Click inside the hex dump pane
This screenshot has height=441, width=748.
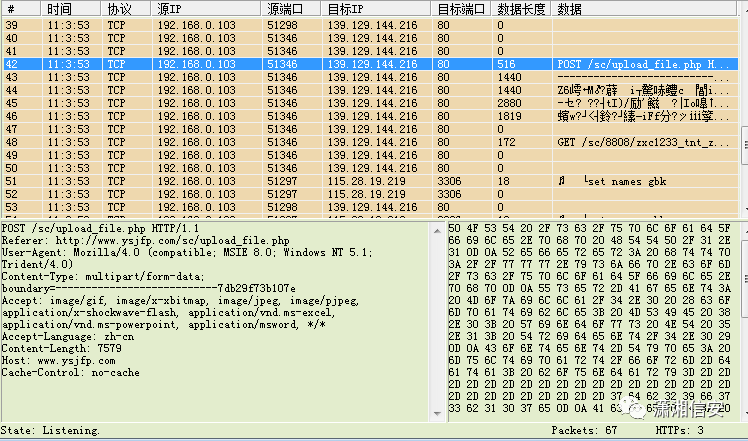tap(590, 318)
